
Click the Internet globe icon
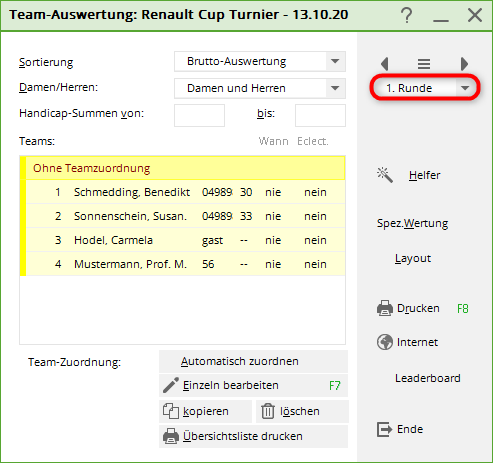[x=385, y=342]
